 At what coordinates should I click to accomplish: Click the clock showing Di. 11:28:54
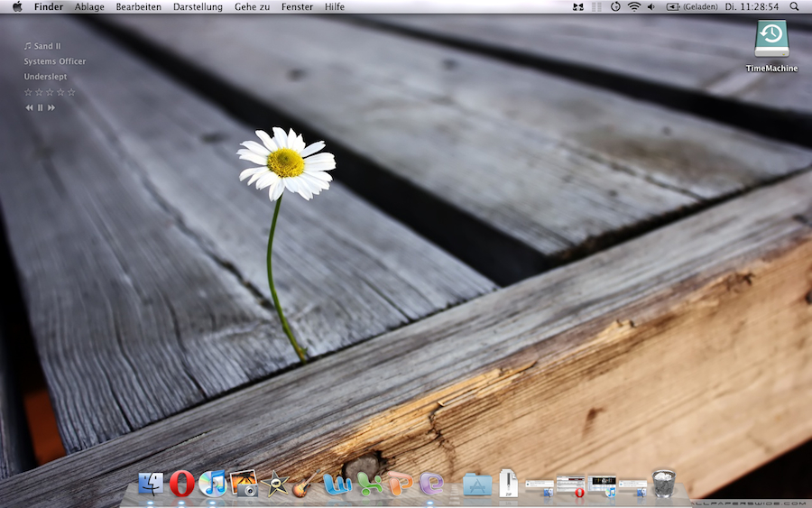pos(752,6)
